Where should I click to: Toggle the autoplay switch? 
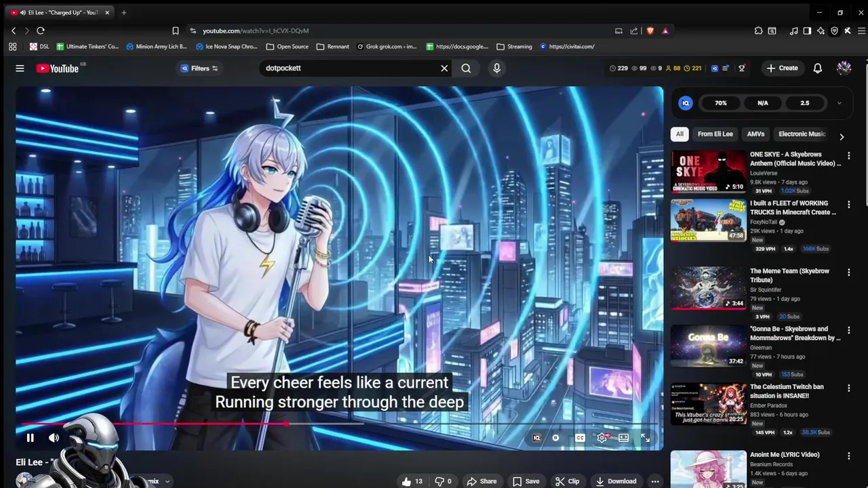555,438
